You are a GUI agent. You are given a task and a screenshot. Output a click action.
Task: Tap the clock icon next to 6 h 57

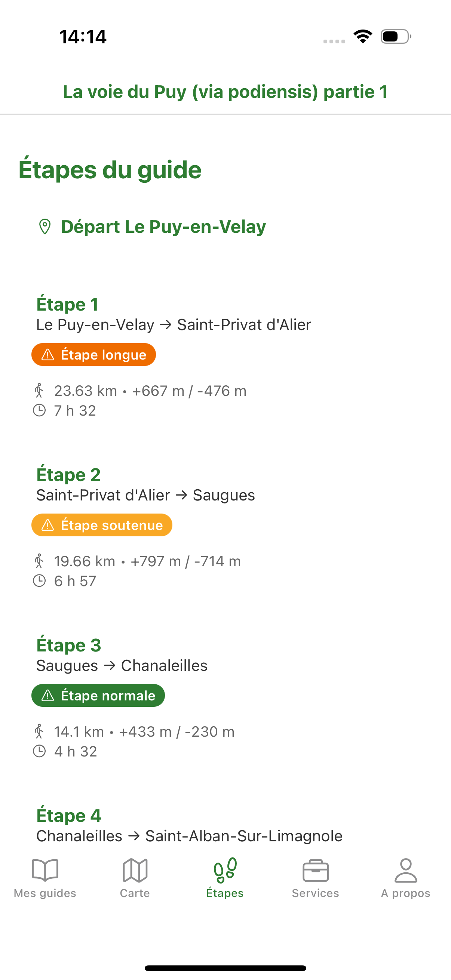click(39, 581)
